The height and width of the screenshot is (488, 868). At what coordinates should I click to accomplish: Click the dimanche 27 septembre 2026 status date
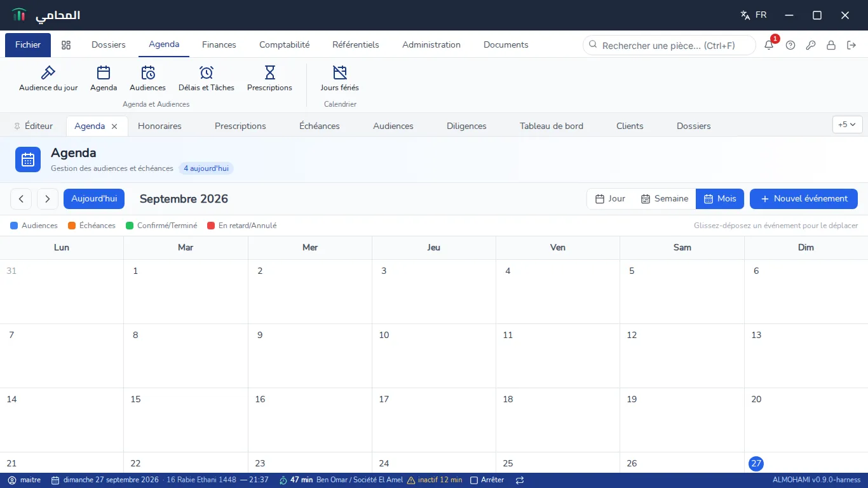click(111, 480)
